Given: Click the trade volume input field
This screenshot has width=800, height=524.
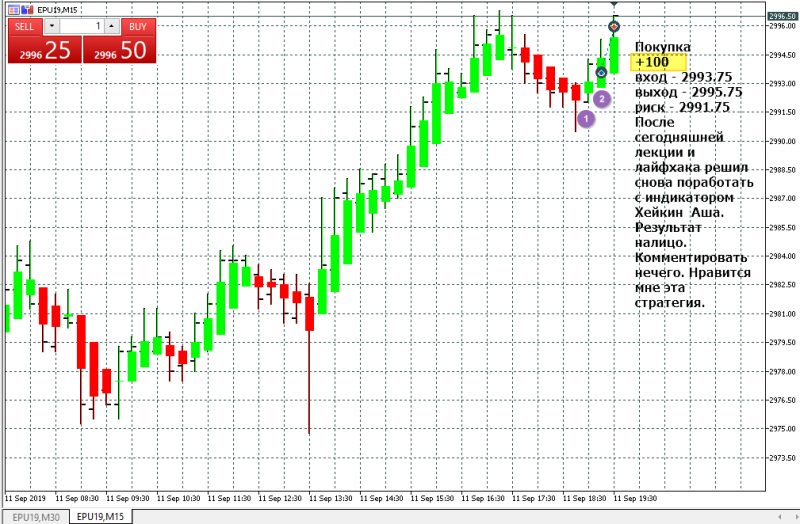Looking at the screenshot, I should 82,26.
